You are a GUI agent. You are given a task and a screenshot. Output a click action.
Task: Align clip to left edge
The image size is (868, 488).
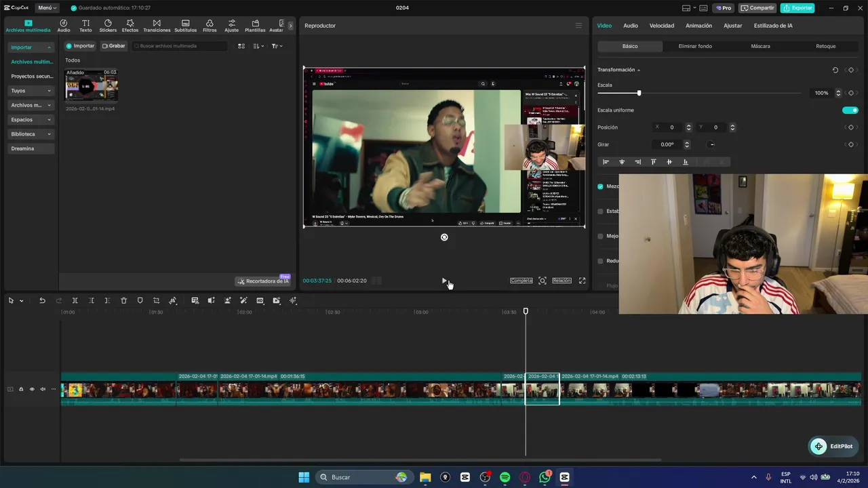[x=606, y=162]
